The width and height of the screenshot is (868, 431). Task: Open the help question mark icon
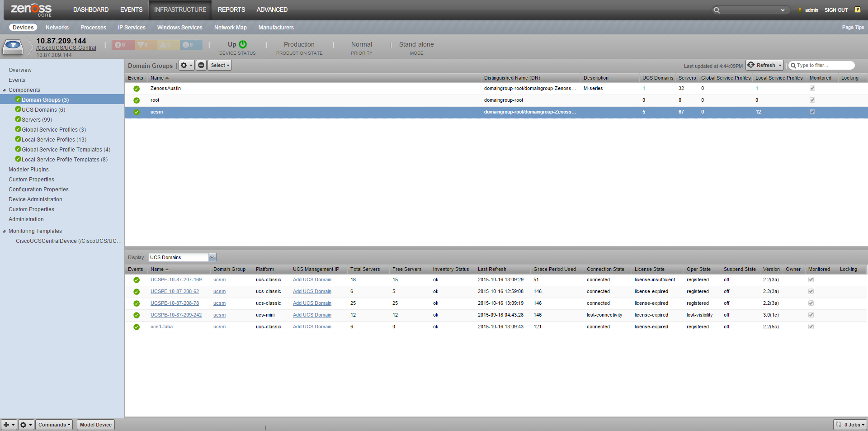click(857, 9)
